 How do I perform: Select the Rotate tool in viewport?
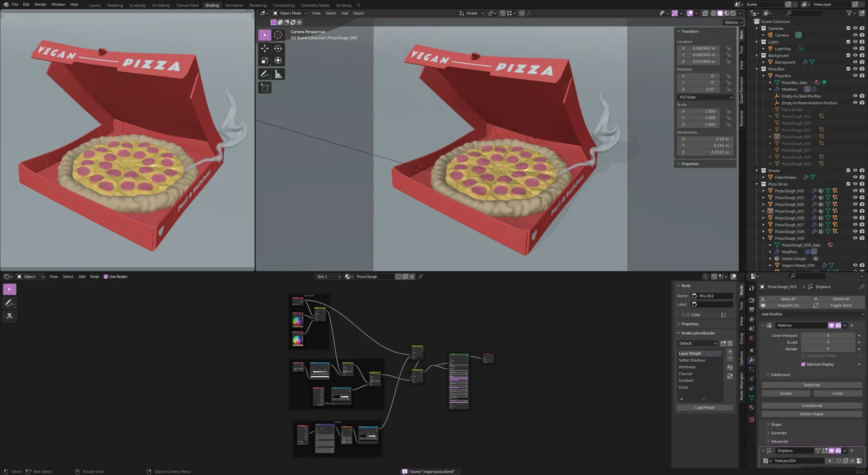(x=278, y=48)
